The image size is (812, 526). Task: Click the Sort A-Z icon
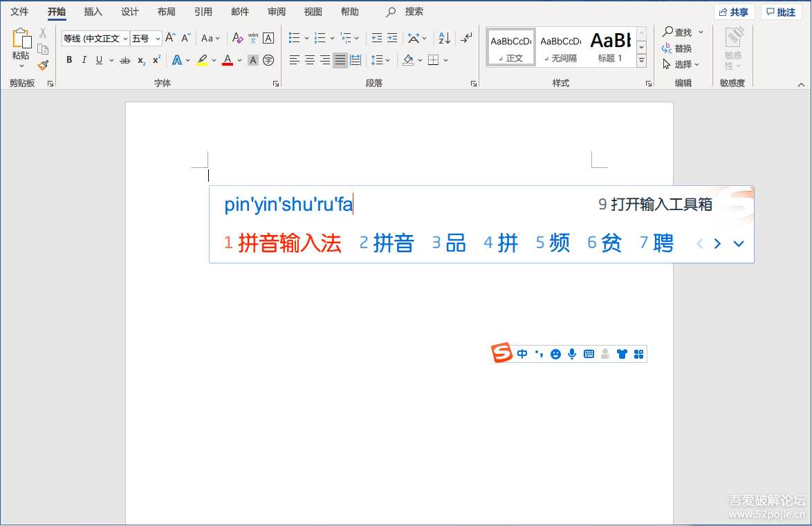tap(444, 38)
